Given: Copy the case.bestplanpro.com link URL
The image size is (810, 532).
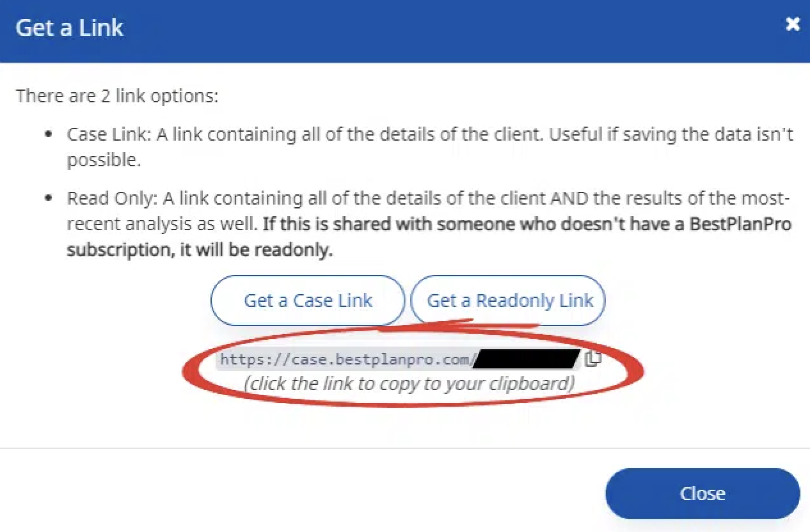Looking at the screenshot, I should [345, 360].
